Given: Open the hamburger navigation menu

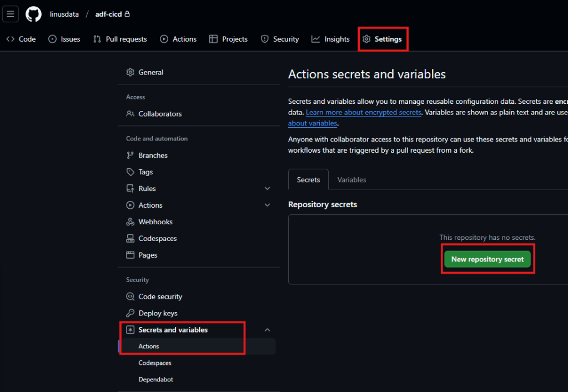Looking at the screenshot, I should (x=11, y=14).
